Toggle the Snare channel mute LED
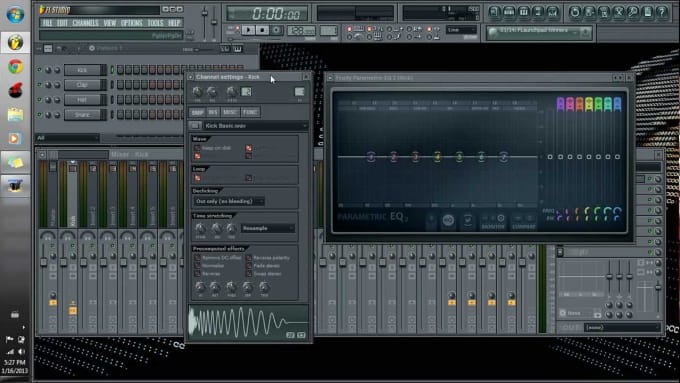680x383 pixels. click(x=39, y=115)
